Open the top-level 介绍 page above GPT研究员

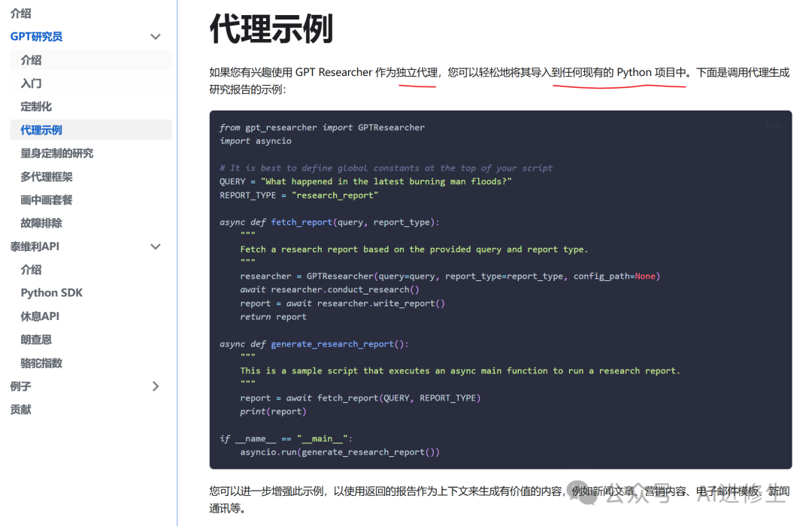point(21,14)
